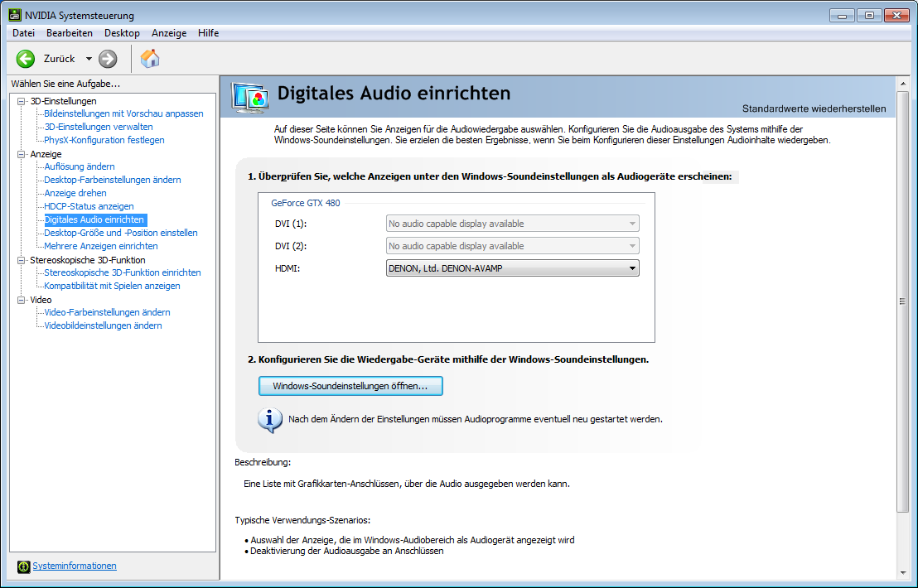Select HDCP-Status anzeigen
The height and width of the screenshot is (588, 918).
point(89,206)
